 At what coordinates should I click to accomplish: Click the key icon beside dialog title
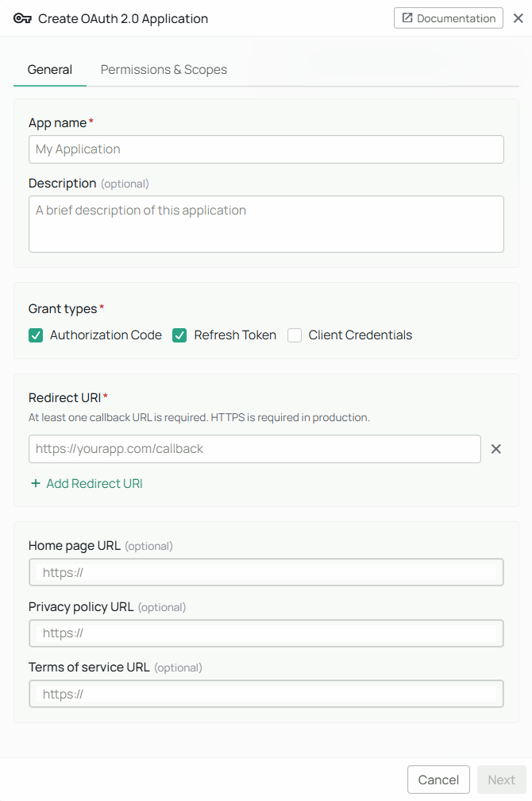coord(22,19)
